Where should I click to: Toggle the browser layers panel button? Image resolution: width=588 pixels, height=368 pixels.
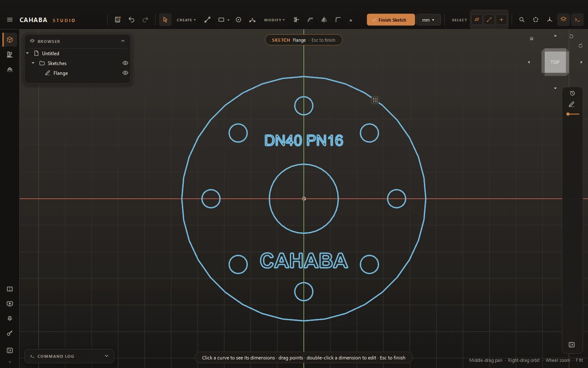(x=563, y=20)
